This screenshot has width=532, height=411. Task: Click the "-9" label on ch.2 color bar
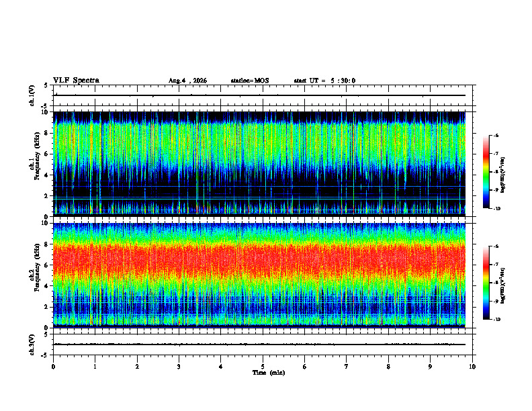[496, 301]
